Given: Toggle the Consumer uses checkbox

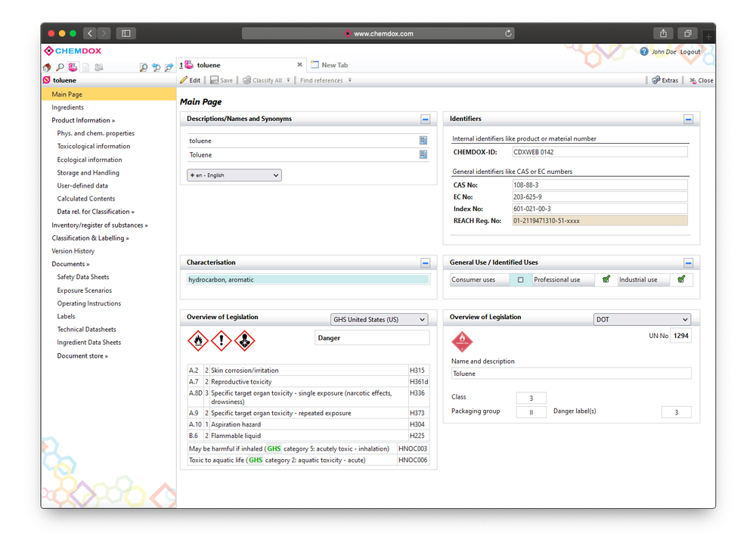Looking at the screenshot, I should point(521,280).
